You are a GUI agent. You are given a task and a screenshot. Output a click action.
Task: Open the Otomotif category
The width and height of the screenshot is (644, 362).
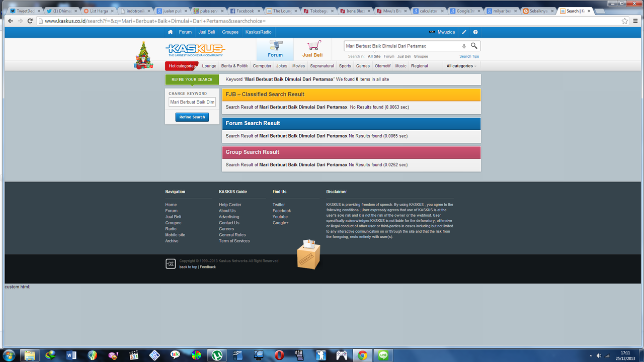click(x=382, y=66)
